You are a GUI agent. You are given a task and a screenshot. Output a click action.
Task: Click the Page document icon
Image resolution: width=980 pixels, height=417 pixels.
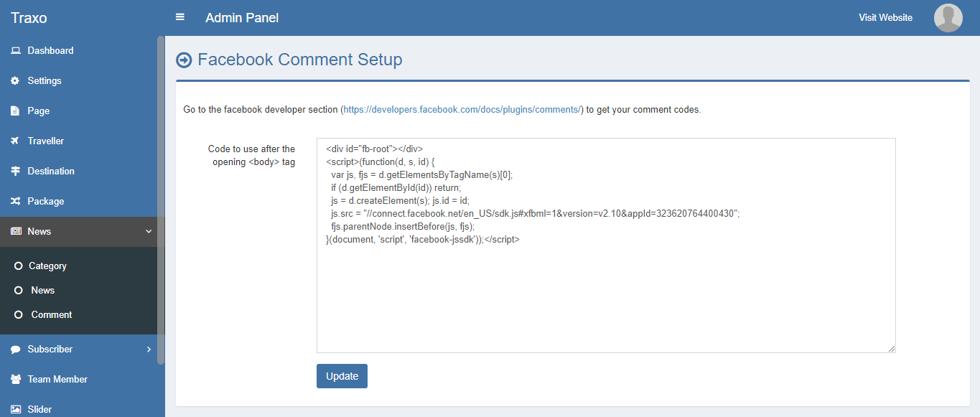pyautogui.click(x=15, y=111)
